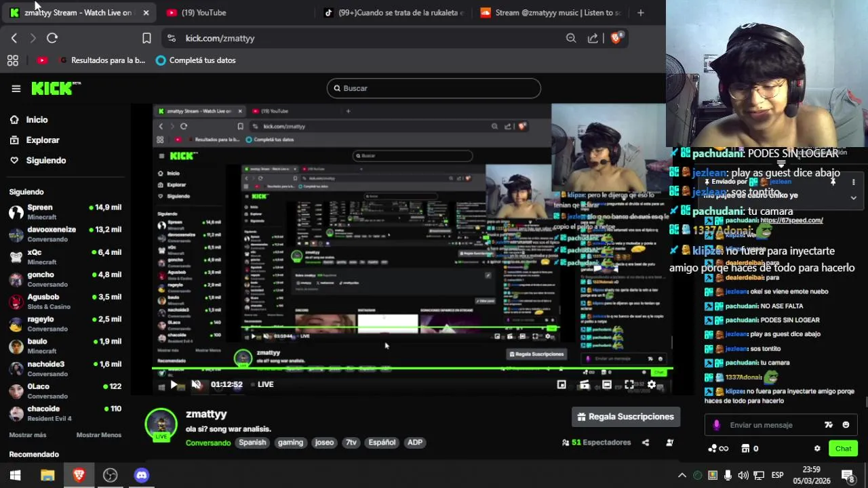Open player quality settings gear

point(652,384)
